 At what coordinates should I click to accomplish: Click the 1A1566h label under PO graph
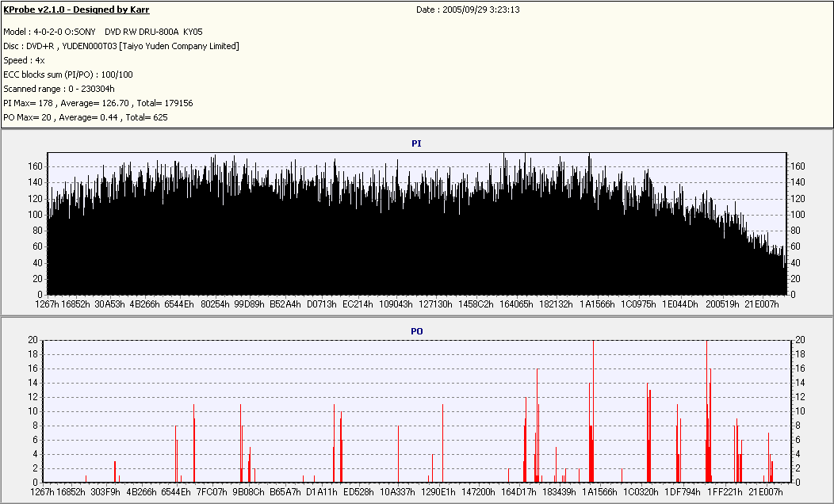[600, 492]
